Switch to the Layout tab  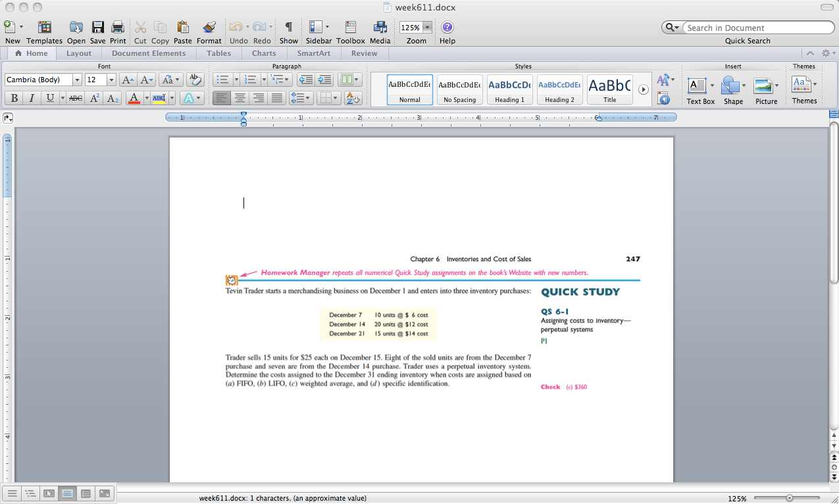[x=79, y=53]
